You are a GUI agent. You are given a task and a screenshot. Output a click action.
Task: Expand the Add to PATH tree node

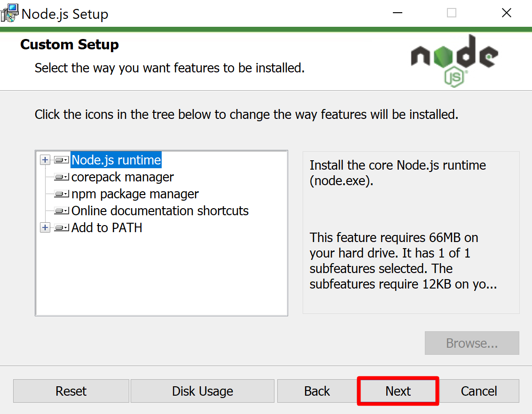pos(45,228)
